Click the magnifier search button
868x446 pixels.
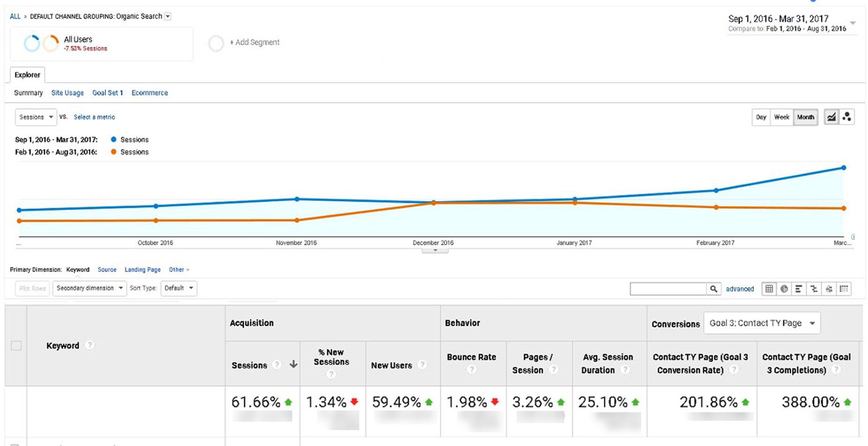tap(713, 289)
